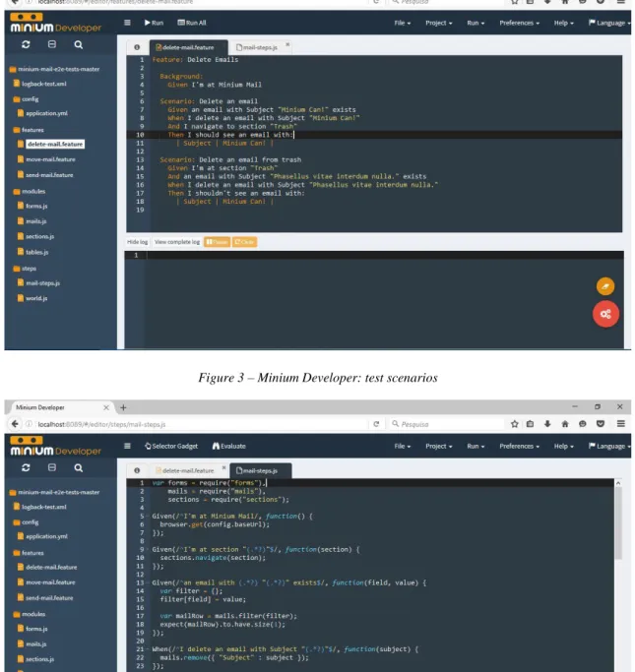Click code line 'Feature: Delete Emails'
This screenshot has width=635, height=672.
coord(195,60)
